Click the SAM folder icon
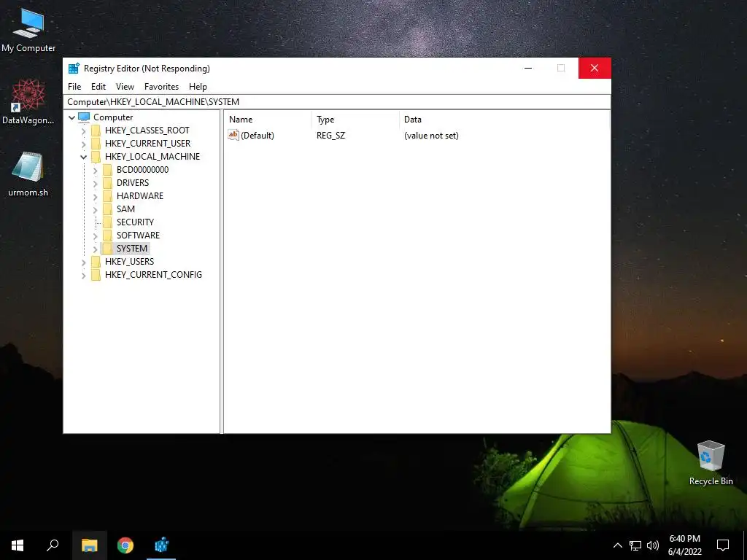This screenshot has height=560, width=747. point(108,209)
